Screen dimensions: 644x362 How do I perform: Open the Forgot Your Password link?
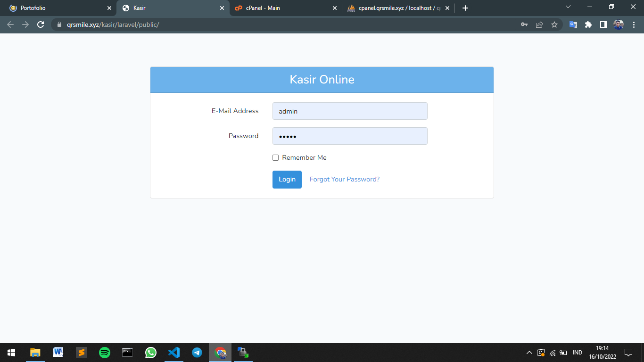coord(344,180)
